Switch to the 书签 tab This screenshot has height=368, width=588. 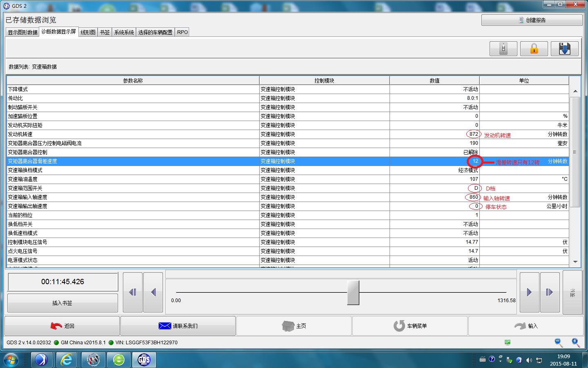(x=105, y=32)
